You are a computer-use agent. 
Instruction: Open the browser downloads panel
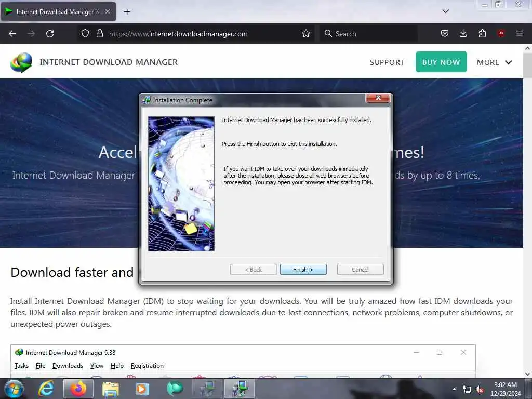click(x=463, y=34)
